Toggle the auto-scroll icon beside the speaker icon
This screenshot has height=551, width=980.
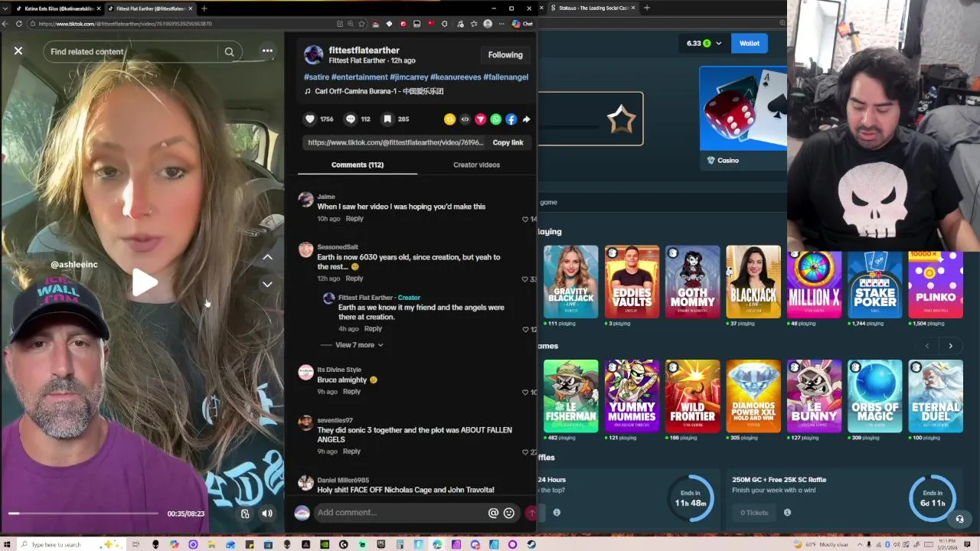tap(245, 514)
